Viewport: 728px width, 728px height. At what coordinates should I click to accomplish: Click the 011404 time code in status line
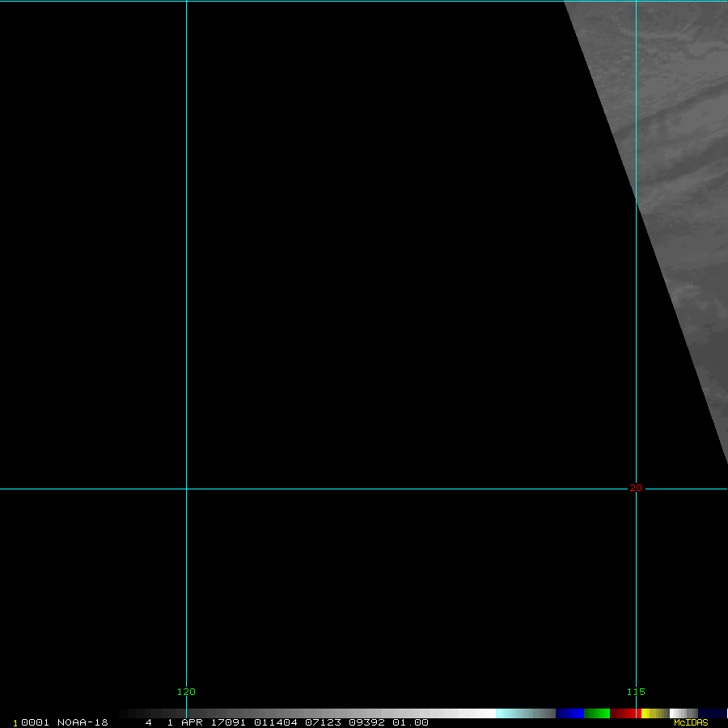pyautogui.click(x=273, y=722)
